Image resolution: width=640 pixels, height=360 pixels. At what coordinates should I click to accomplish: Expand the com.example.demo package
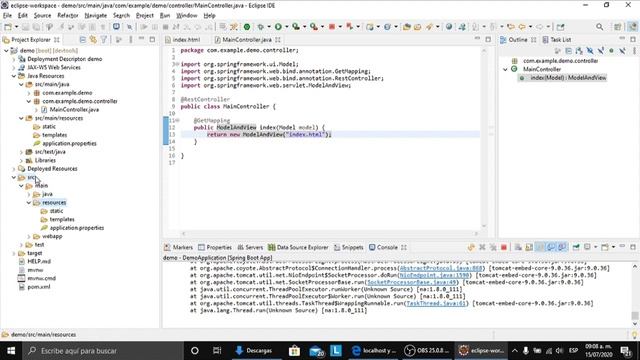tap(29, 93)
